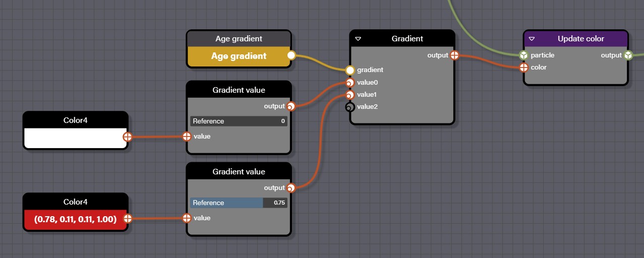Screen dimensions: 644x258
Task: Click the yellow Age gradient label block
Action: [239, 56]
